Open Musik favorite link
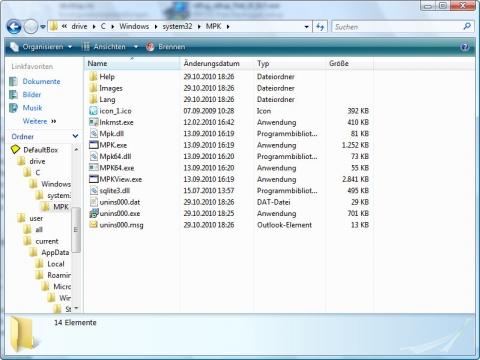This screenshot has width=480, height=360. tap(32, 108)
